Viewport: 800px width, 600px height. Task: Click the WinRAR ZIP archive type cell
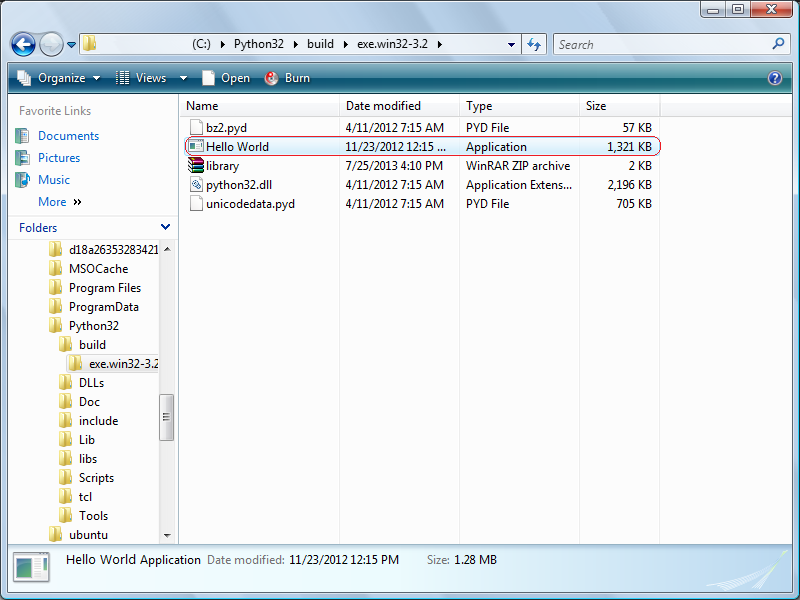coord(518,166)
